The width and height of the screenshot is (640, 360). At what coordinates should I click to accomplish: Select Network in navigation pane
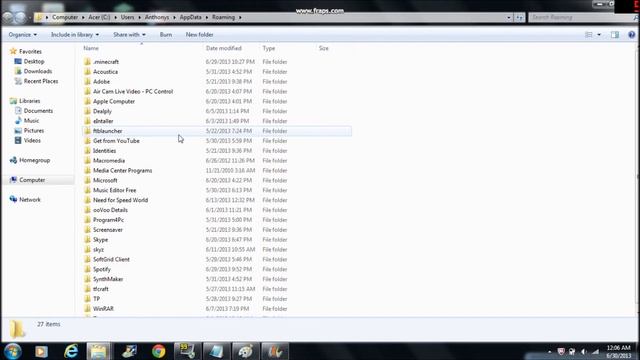click(x=30, y=200)
